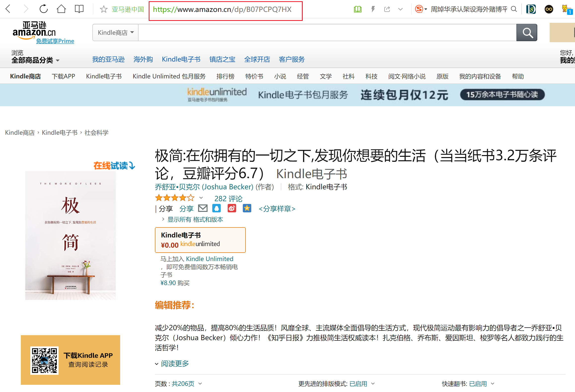
Task: Scan the 下载Kindle APP QR code image
Action: coord(45,360)
